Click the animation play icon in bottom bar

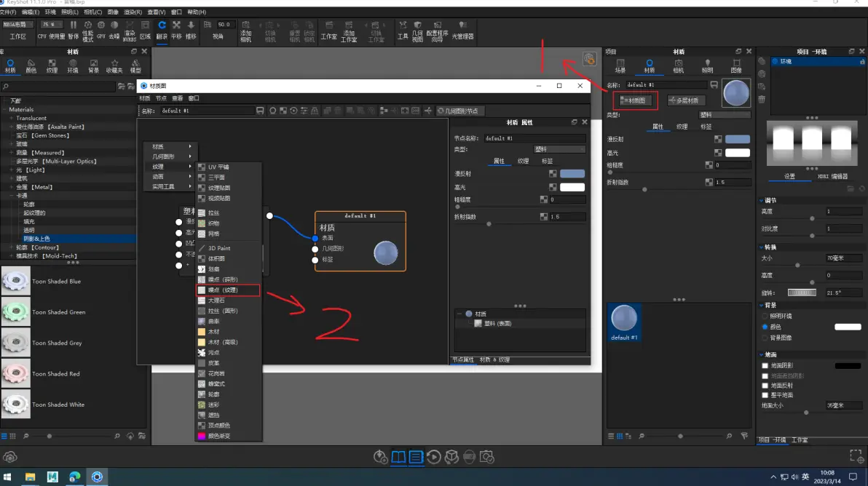coord(433,457)
